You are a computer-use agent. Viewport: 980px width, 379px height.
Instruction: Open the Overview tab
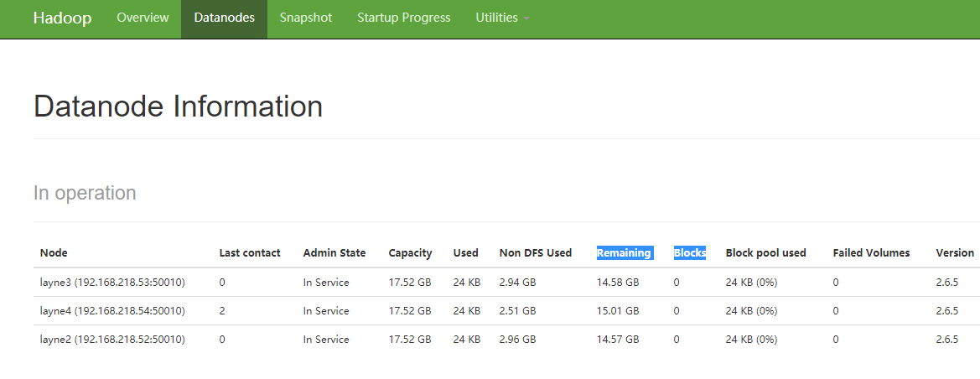tap(143, 18)
